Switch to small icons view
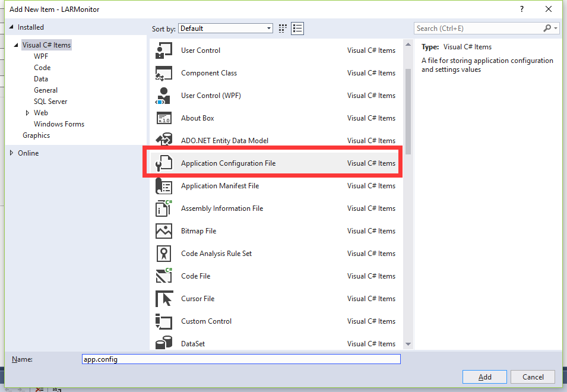Viewport: 567px width, 392px height. (x=283, y=28)
